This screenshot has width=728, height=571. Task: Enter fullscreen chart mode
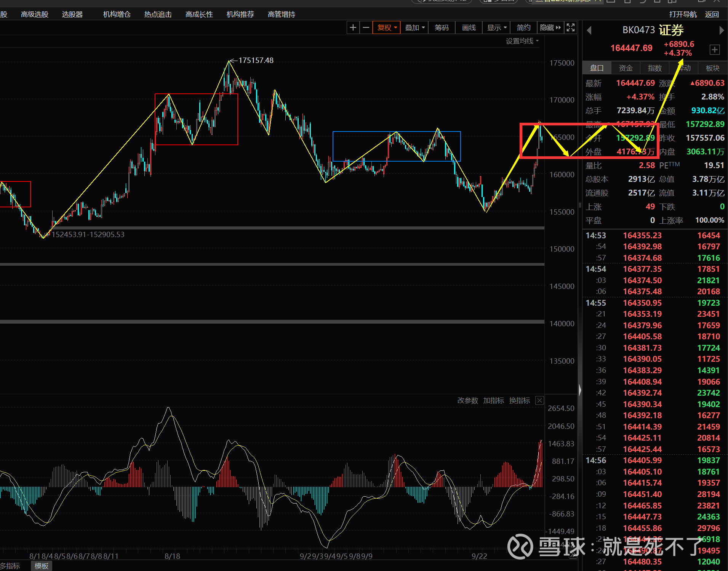point(570,27)
